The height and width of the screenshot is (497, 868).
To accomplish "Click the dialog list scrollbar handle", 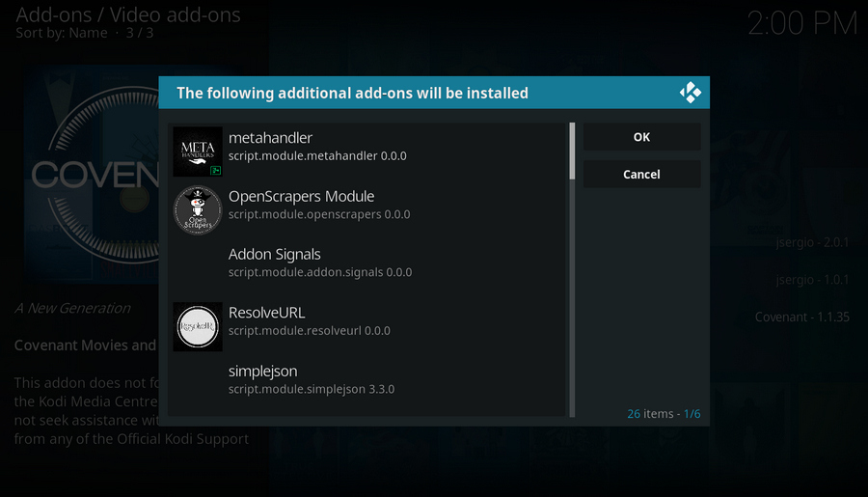I will point(572,152).
